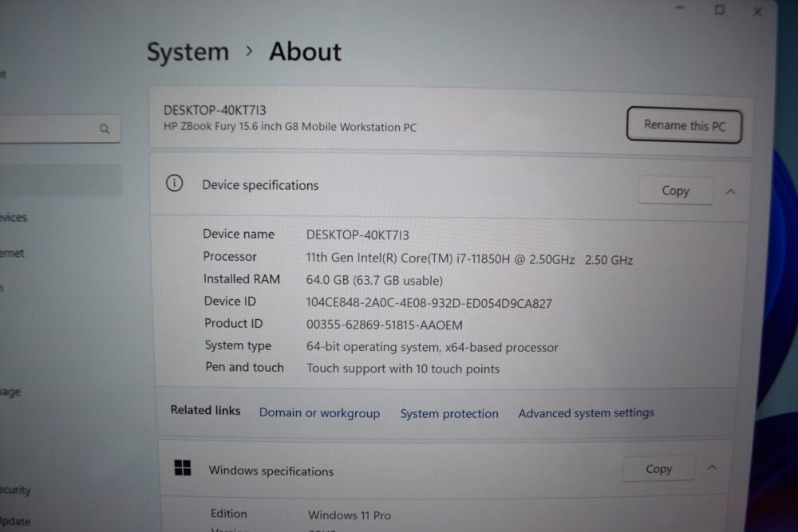Open Advanced system settings
This screenshot has height=532, width=798.
pyautogui.click(x=587, y=413)
